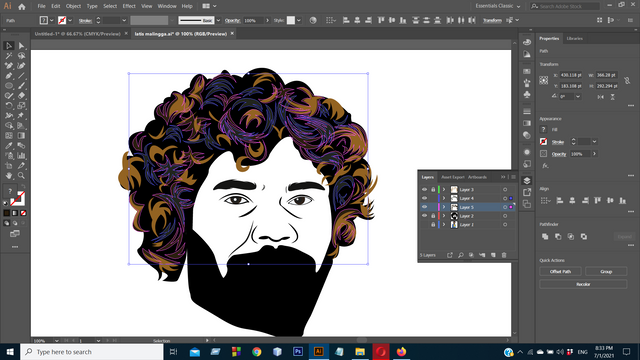Click Recolor Artwork icon in control bar
This screenshot has height=360, width=640.
pos(313,20)
